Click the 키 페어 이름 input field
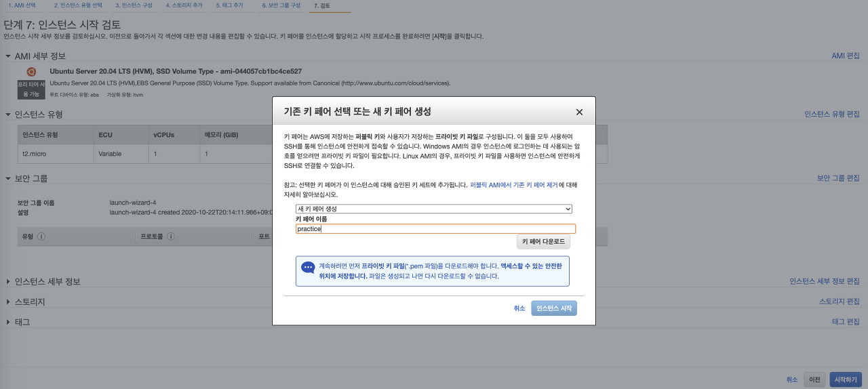This screenshot has height=389, width=868. [435, 229]
